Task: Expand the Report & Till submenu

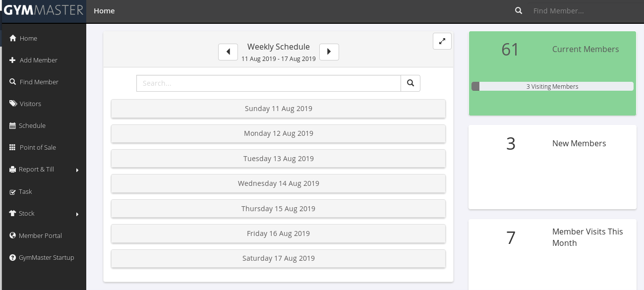Action: [77, 170]
